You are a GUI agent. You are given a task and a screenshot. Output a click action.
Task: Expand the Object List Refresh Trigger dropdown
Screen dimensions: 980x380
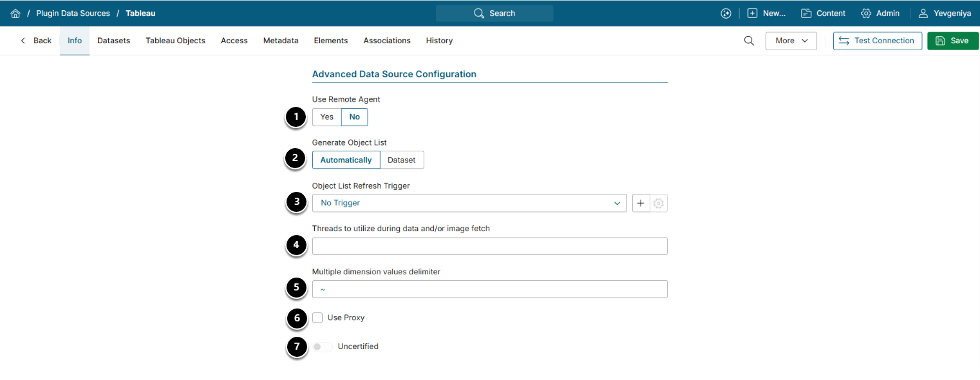tap(469, 203)
